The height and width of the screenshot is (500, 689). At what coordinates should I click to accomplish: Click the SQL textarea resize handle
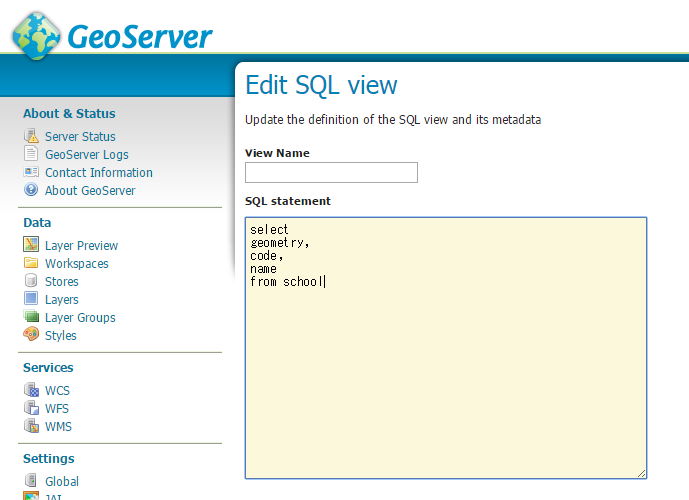pos(641,473)
